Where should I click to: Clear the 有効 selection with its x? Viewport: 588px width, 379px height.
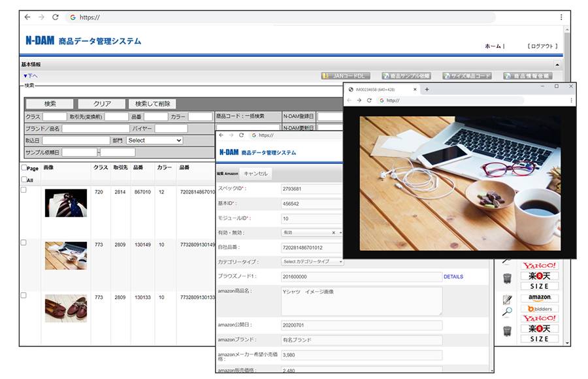point(333,233)
